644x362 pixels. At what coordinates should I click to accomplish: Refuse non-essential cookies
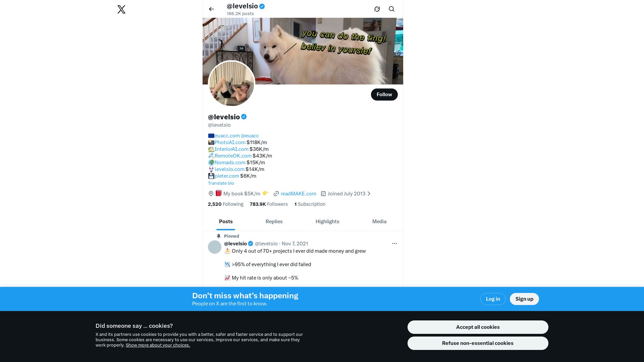[478, 343]
